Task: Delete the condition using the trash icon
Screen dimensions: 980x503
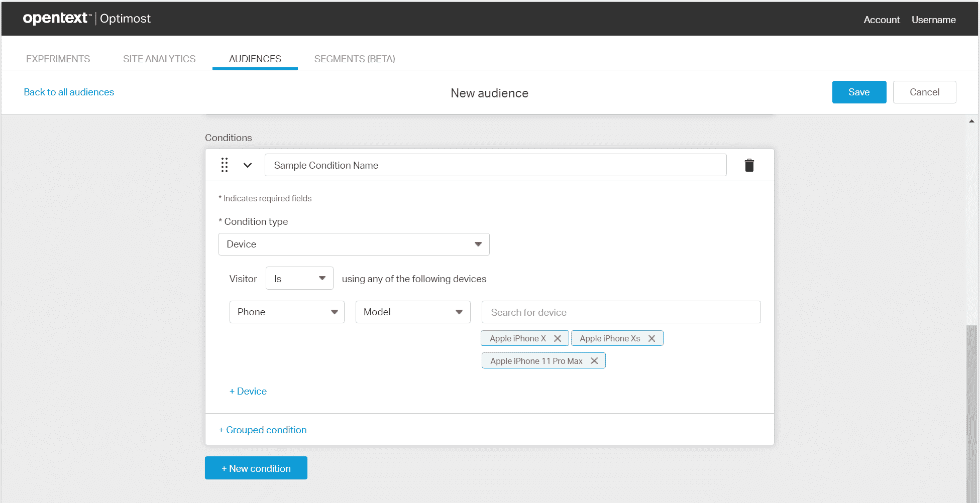Action: coord(749,165)
